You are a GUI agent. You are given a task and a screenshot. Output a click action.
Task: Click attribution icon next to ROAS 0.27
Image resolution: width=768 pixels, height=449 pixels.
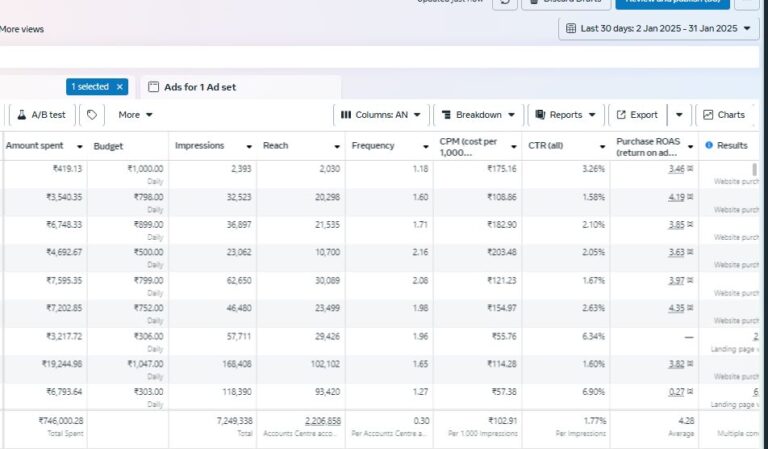tap(690, 392)
